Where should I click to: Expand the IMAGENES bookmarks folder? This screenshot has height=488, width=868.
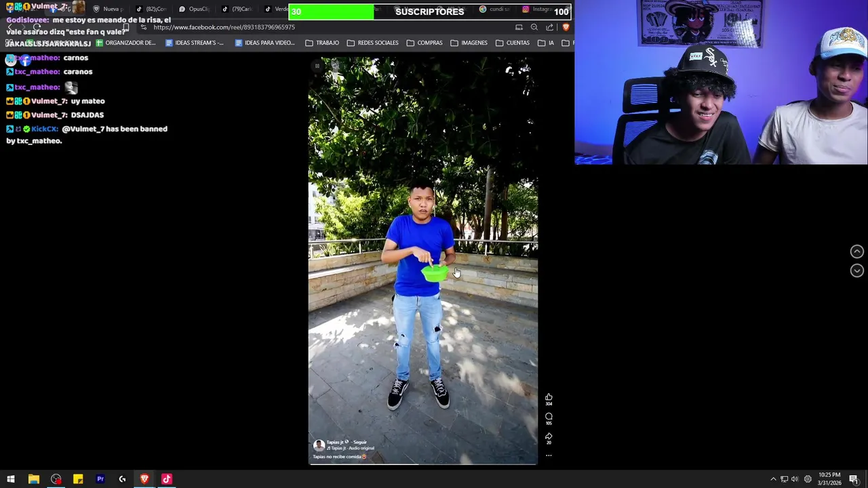(x=469, y=43)
